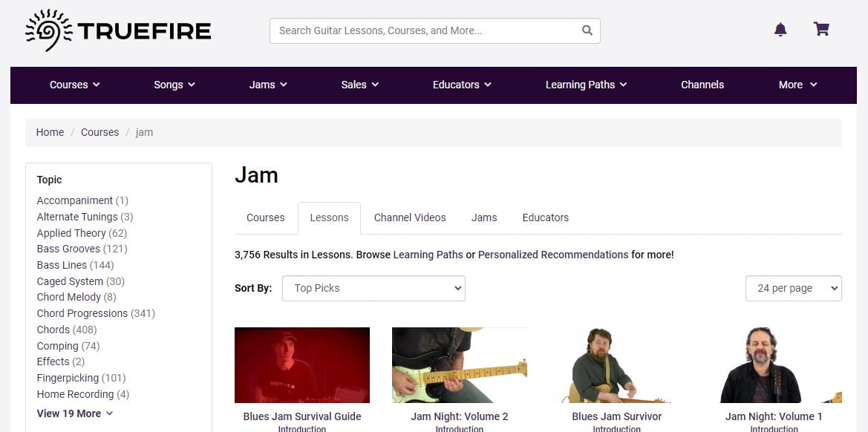Image resolution: width=868 pixels, height=432 pixels.
Task: Open Blues Jam Survivor thumbnail
Action: point(617,365)
